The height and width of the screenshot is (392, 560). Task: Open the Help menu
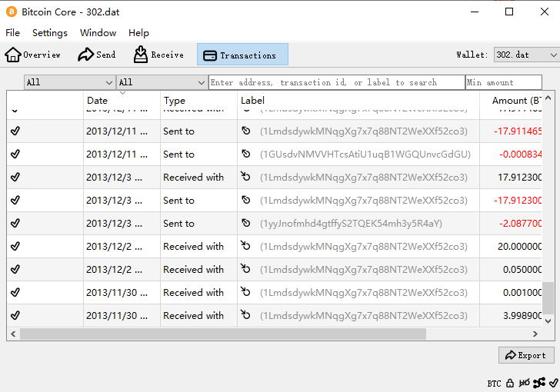[138, 33]
